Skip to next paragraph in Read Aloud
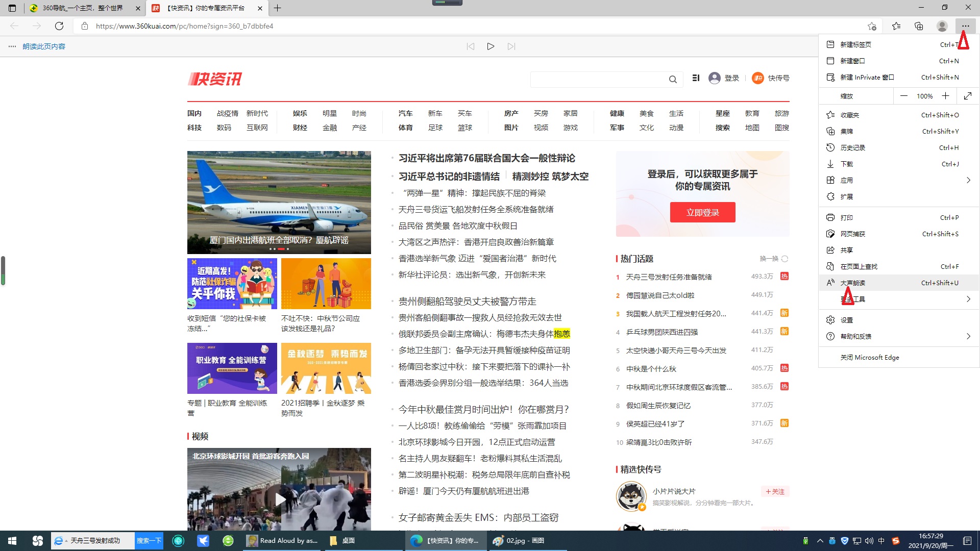The width and height of the screenshot is (980, 551). (511, 46)
